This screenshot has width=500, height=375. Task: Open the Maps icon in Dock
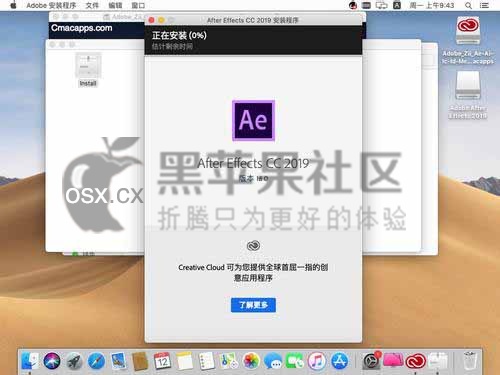pos(228,361)
